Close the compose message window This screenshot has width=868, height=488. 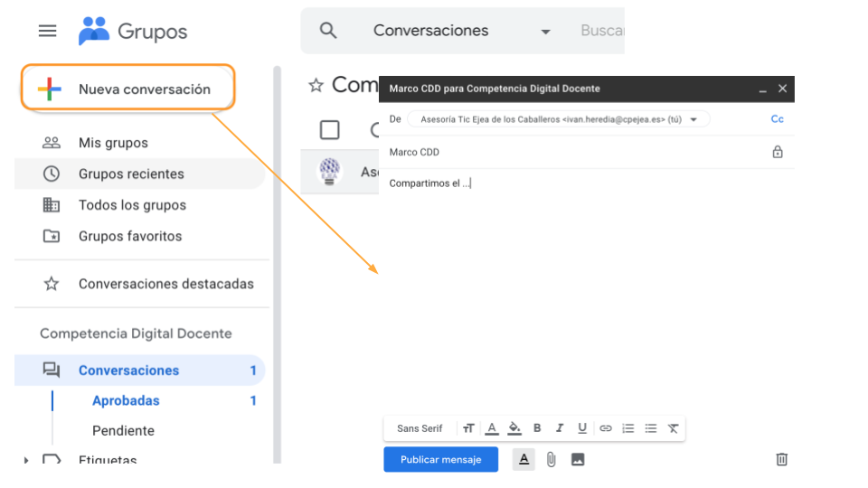[x=782, y=89]
